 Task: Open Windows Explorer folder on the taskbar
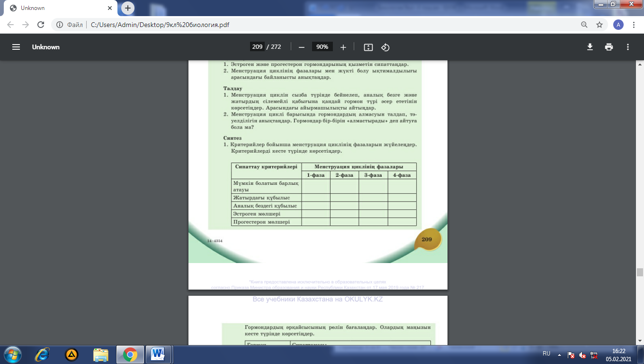coord(101,355)
